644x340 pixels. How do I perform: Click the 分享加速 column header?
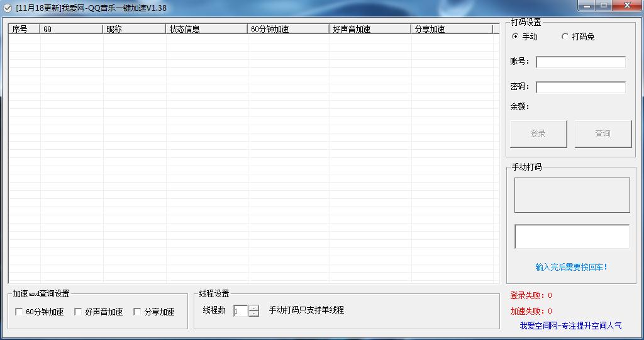pyautogui.click(x=452, y=29)
